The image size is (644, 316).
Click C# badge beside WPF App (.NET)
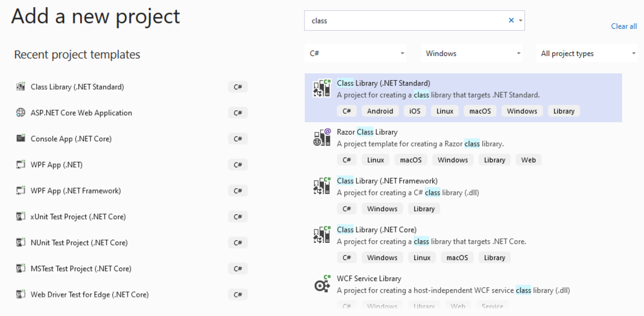pyautogui.click(x=238, y=165)
